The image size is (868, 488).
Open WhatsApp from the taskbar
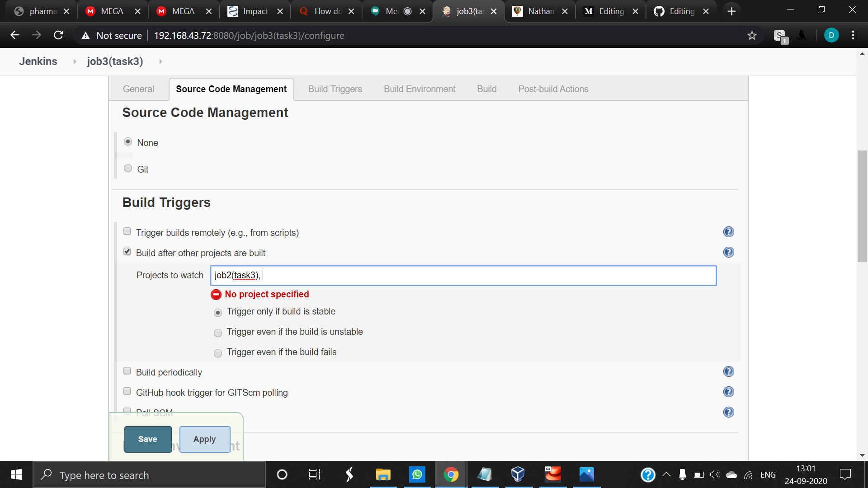417,474
